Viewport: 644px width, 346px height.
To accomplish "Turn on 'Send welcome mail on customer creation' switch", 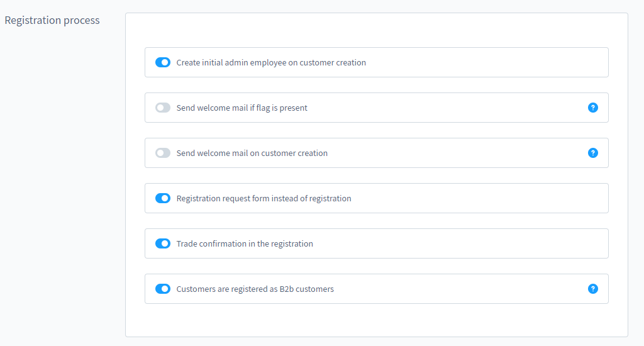I will click(x=163, y=153).
